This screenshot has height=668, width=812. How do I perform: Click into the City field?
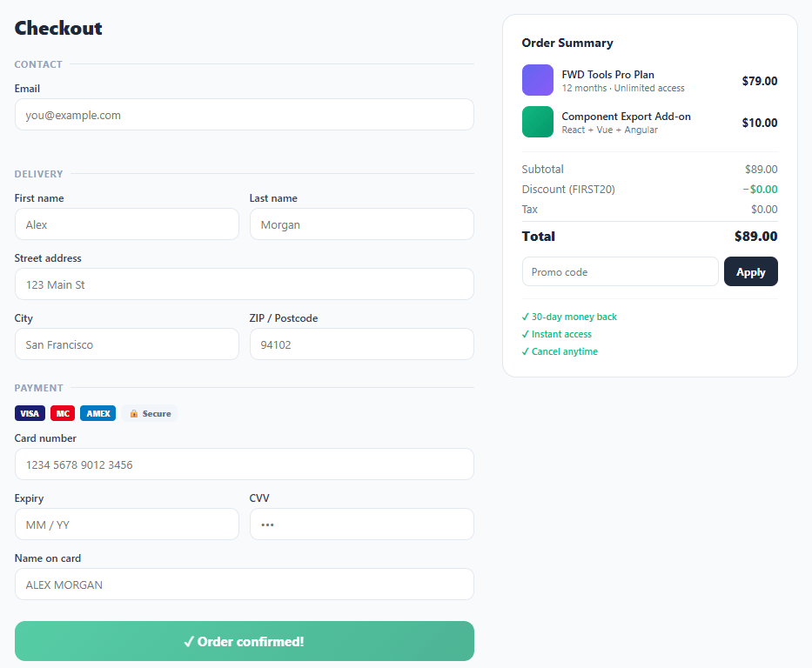[x=127, y=344]
